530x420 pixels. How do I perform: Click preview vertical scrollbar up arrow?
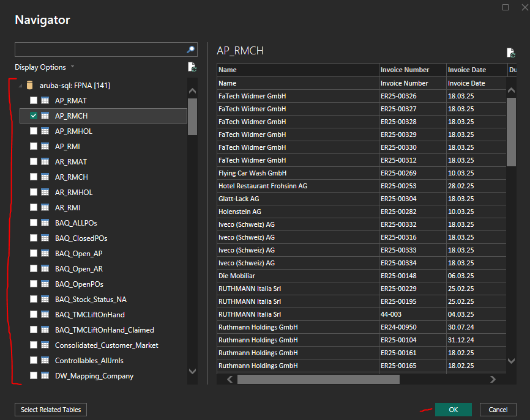click(512, 90)
